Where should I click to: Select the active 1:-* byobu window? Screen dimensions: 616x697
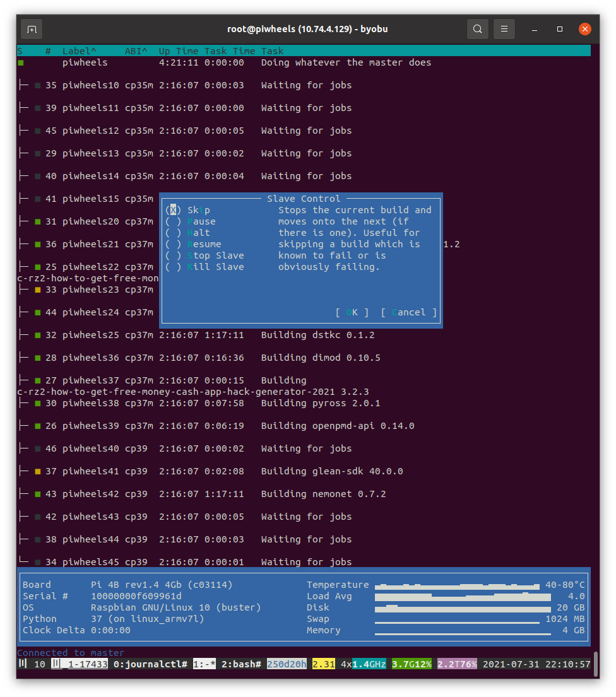coord(204,664)
